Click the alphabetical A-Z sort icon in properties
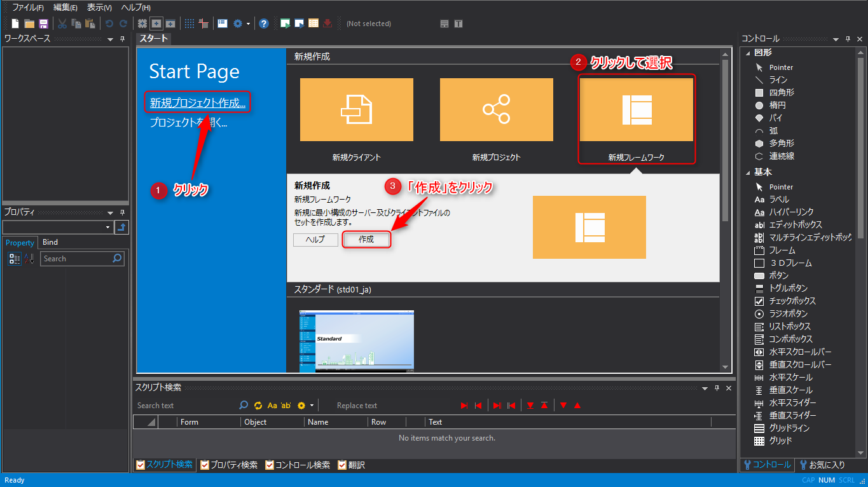Viewport: 868px width, 487px height. pos(29,259)
